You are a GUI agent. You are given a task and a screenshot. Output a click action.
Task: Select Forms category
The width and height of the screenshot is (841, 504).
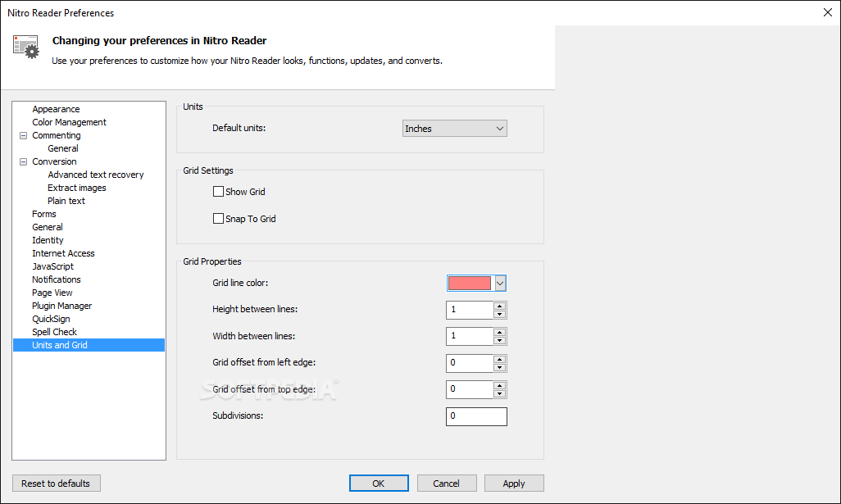point(44,214)
